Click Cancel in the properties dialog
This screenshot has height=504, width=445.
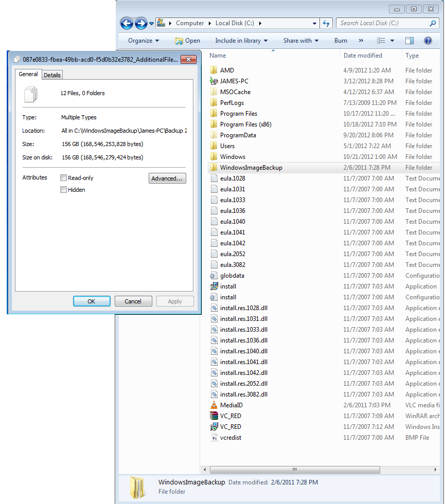[133, 301]
